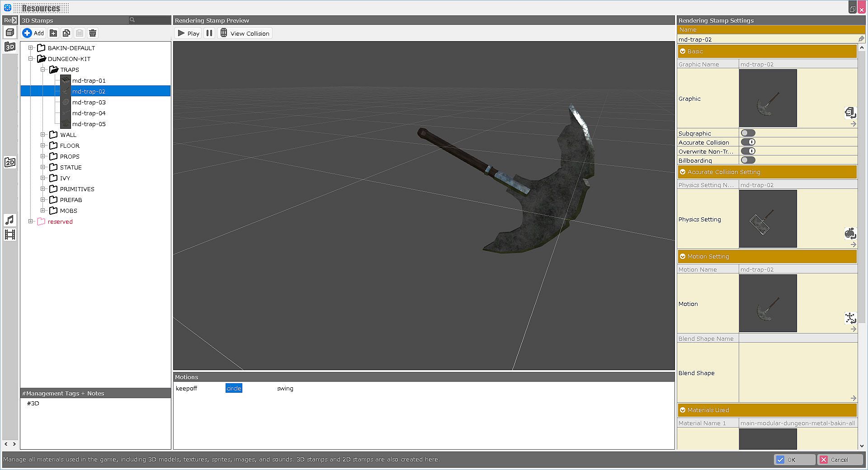Click the copy stamp icon
This screenshot has height=470, width=868.
[66, 33]
